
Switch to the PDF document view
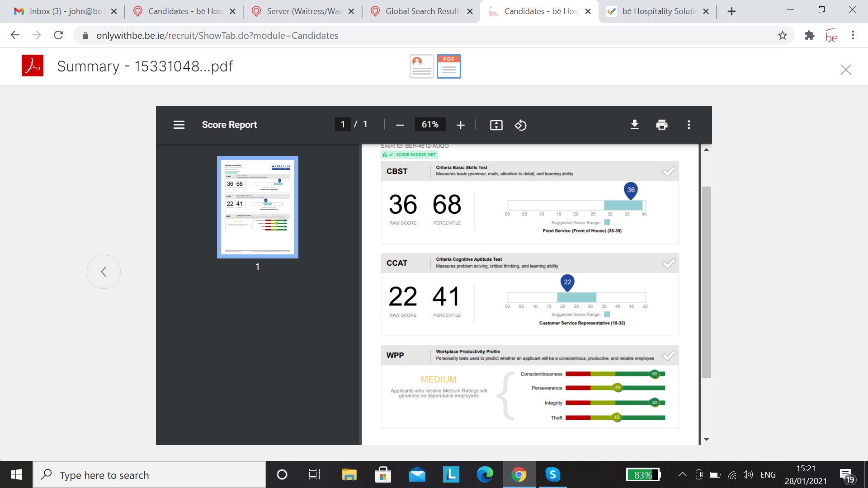[449, 66]
